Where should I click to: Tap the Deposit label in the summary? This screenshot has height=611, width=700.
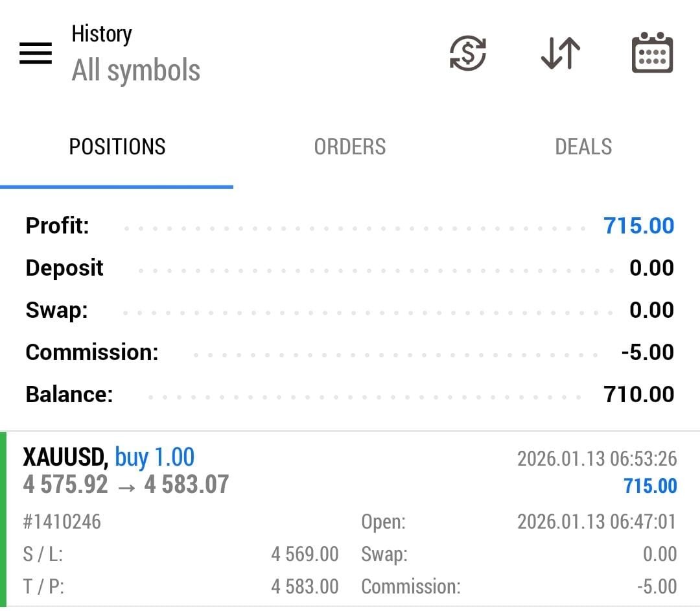point(64,268)
